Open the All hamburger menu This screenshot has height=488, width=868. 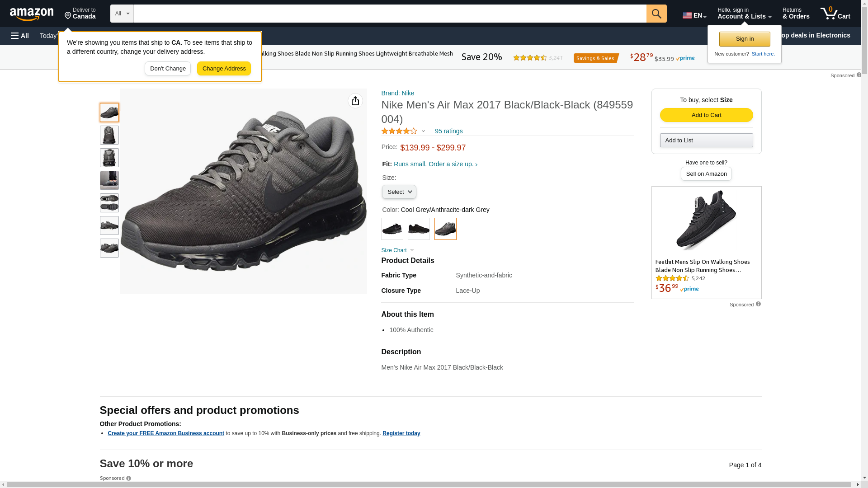click(20, 36)
